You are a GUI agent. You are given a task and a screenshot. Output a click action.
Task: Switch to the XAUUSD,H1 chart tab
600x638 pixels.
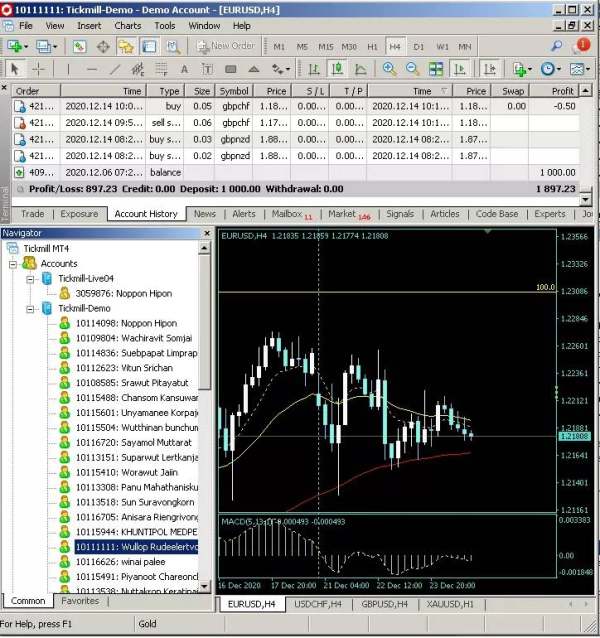click(450, 605)
